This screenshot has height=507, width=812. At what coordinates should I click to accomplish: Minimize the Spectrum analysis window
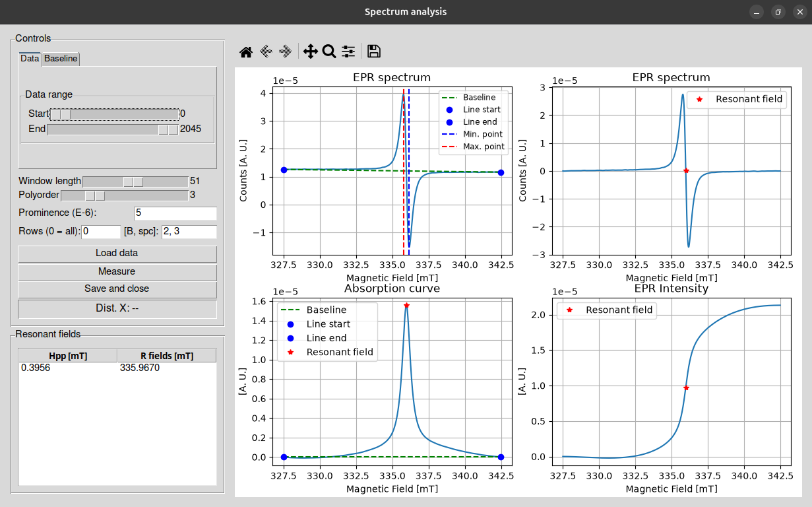pyautogui.click(x=757, y=12)
